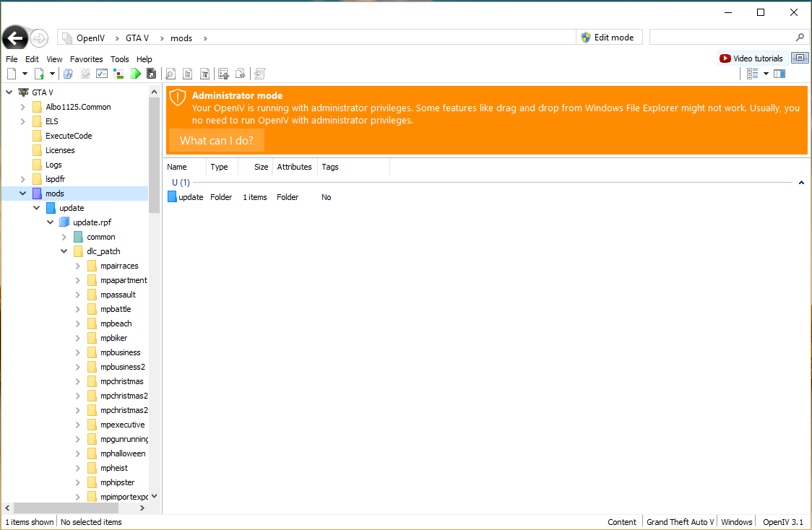Click the copy files export icon

coord(241,74)
